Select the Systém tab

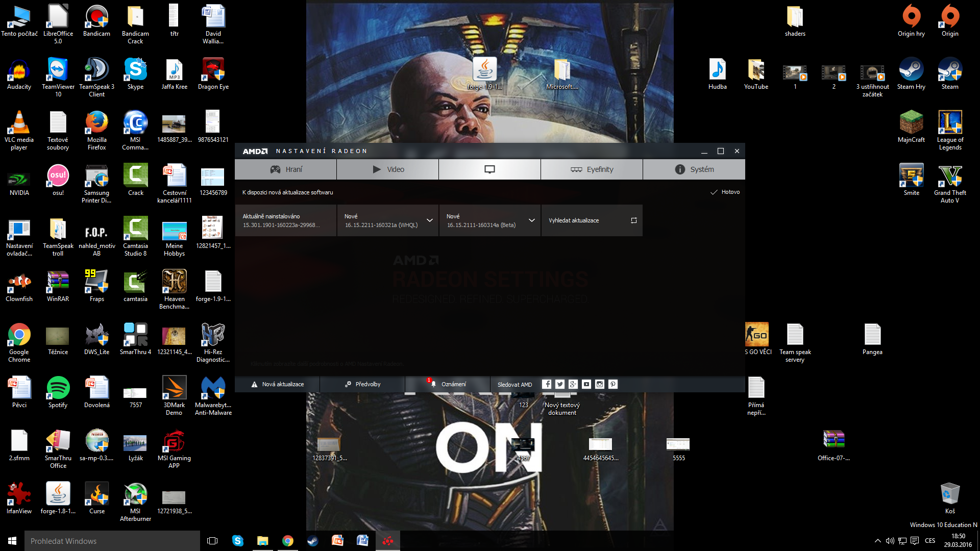click(694, 169)
